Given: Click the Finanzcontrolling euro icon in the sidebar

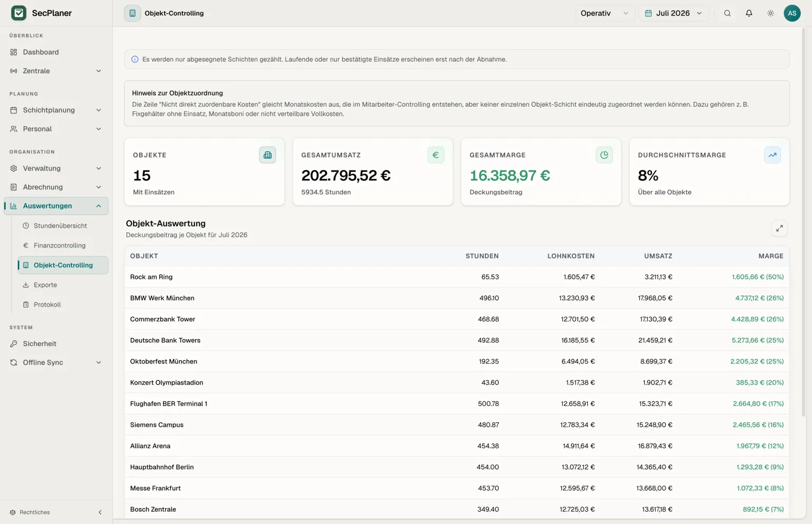Looking at the screenshot, I should point(26,246).
